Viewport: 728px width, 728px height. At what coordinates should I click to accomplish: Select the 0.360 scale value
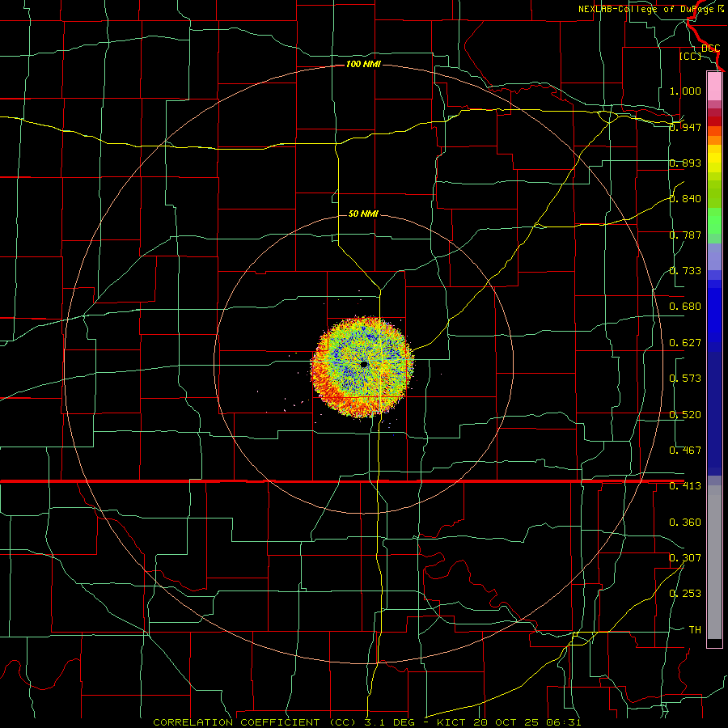click(685, 523)
